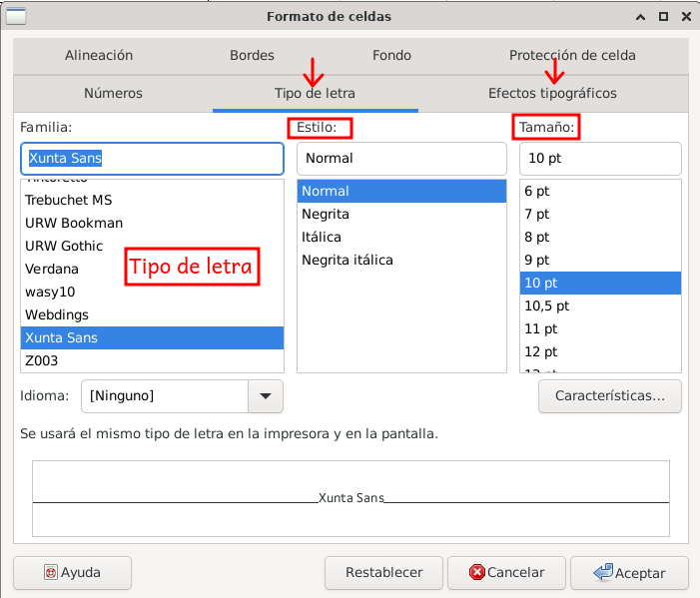Choose the Z003 font
This screenshot has width=700, height=598.
pyautogui.click(x=152, y=360)
